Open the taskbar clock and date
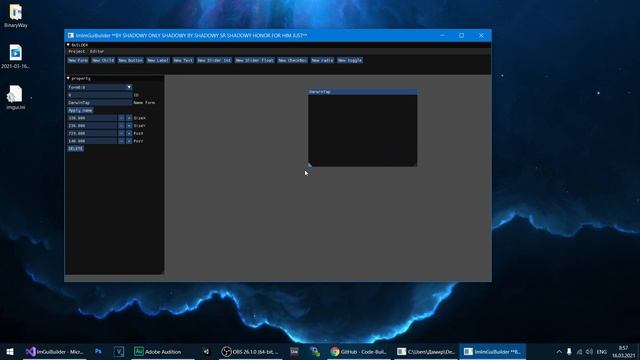Viewport: 640px width, 360px height. pos(623,351)
